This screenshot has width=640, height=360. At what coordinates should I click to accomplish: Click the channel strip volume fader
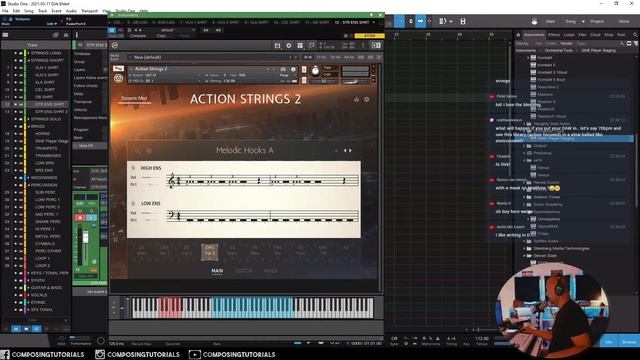pyautogui.click(x=86, y=238)
